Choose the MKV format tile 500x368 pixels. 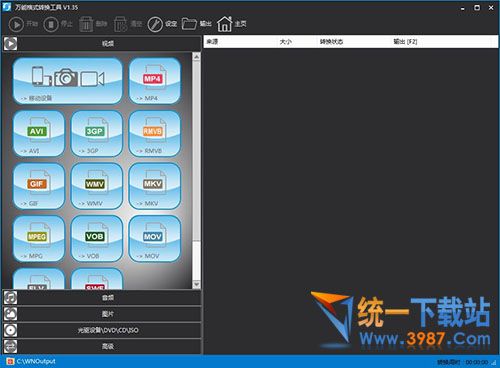[x=155, y=186]
